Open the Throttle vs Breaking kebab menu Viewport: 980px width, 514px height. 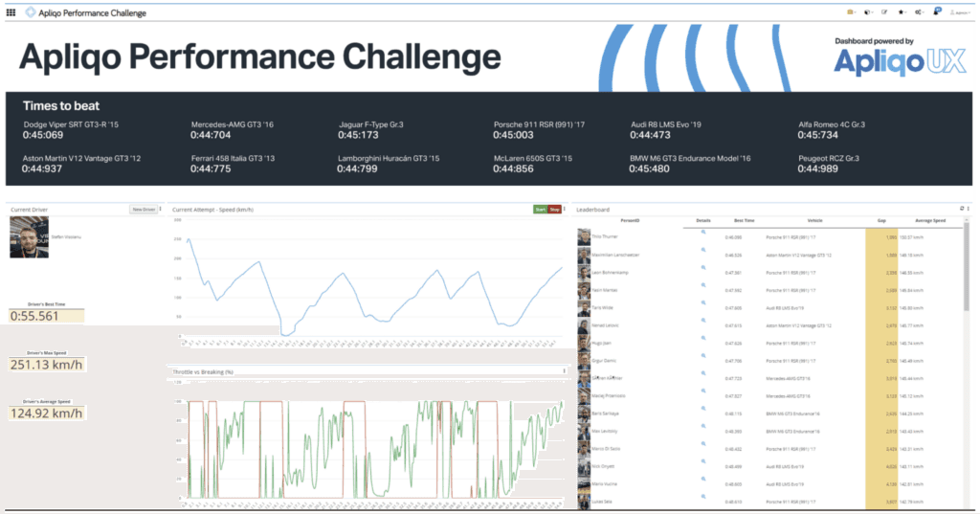point(565,371)
